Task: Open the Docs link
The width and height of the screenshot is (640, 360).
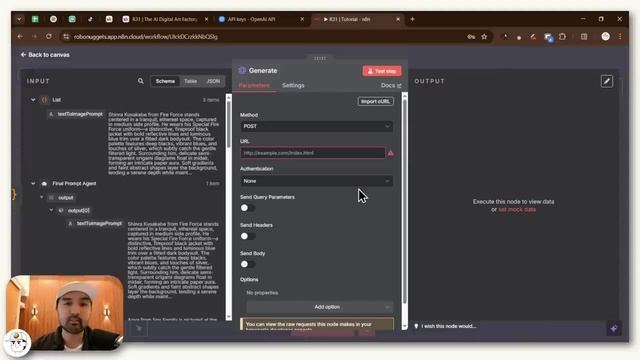Action: point(391,85)
